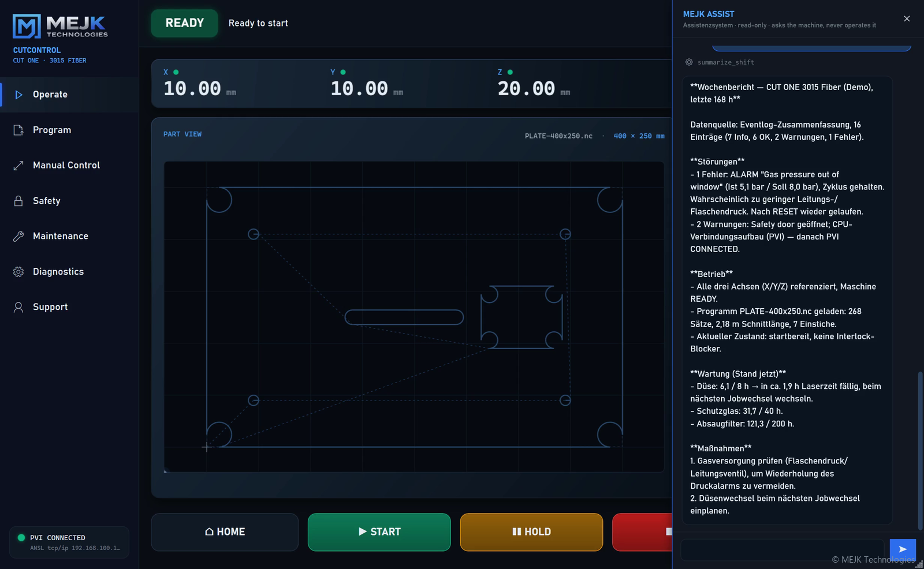This screenshot has width=924, height=569.
Task: Click the PLATE-400x250.nc file name
Action: click(558, 136)
